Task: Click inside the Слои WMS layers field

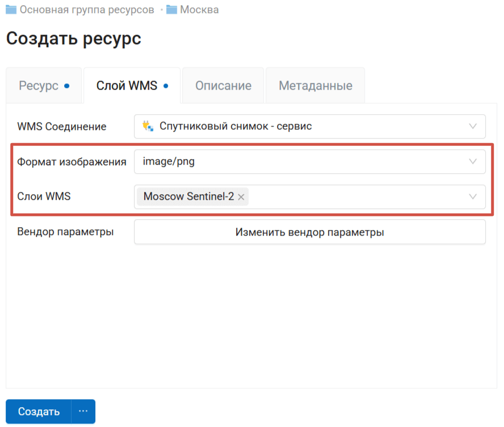Action: [x=352, y=197]
